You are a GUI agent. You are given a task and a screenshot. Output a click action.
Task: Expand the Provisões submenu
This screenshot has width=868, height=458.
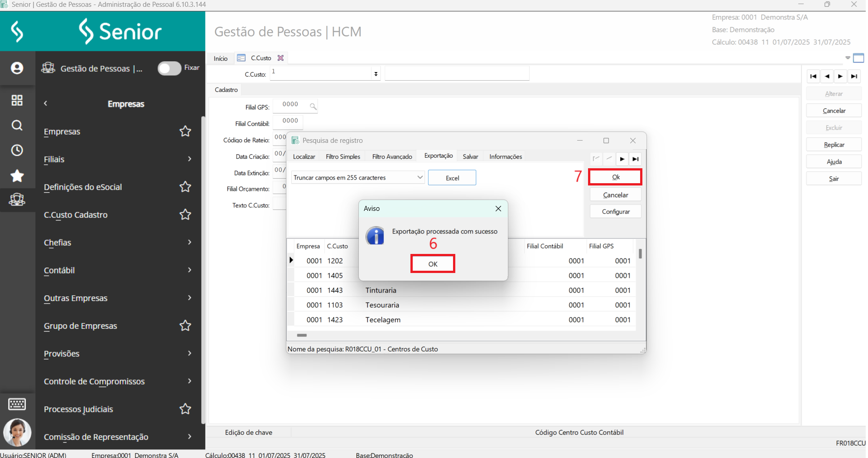[x=189, y=353]
